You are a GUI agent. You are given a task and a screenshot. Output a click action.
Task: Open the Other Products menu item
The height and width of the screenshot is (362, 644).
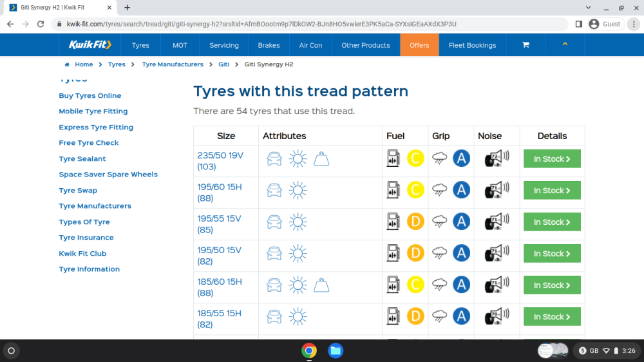pyautogui.click(x=366, y=45)
